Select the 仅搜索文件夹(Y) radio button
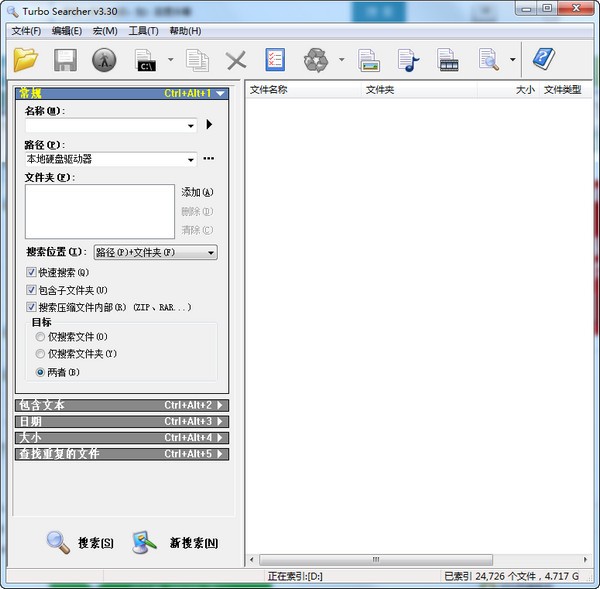Screen dimensions: 600x589 coord(40,354)
